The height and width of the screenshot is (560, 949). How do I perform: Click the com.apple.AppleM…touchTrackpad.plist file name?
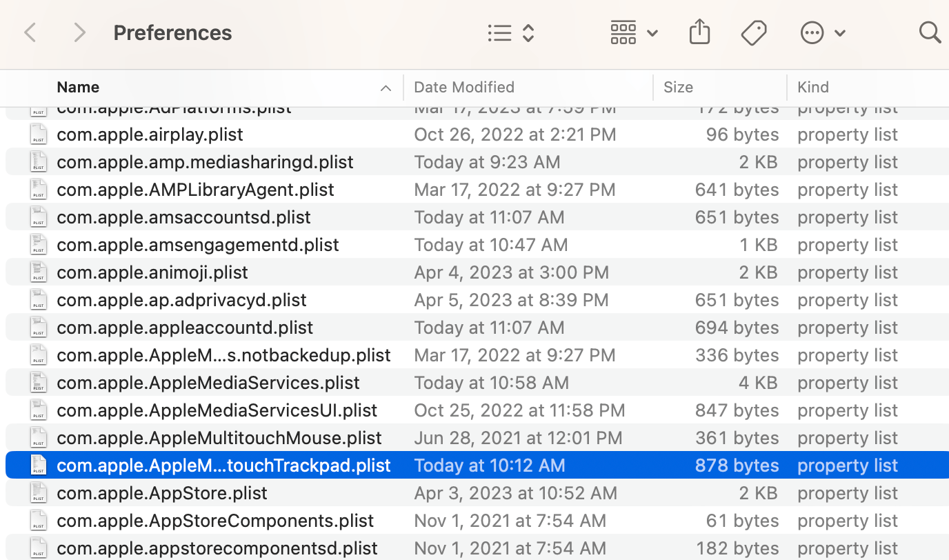(x=223, y=466)
